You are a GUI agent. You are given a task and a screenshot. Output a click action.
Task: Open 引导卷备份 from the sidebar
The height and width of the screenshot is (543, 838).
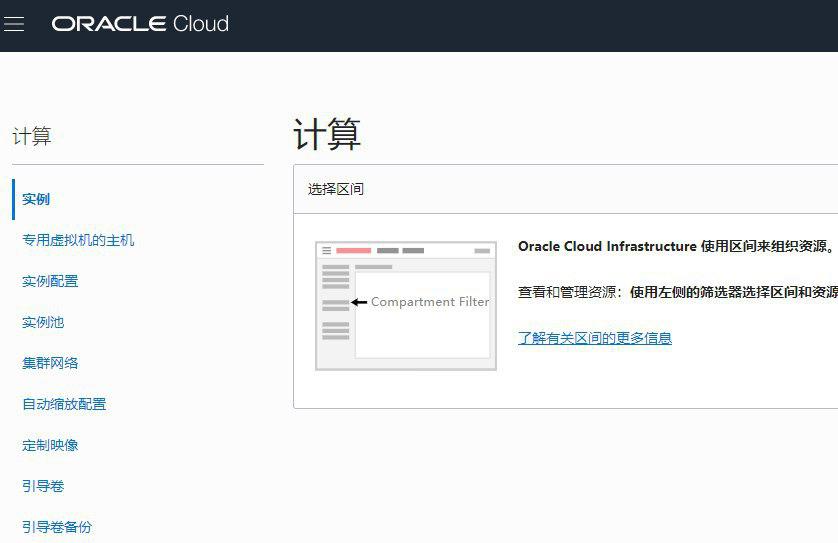pos(57,527)
